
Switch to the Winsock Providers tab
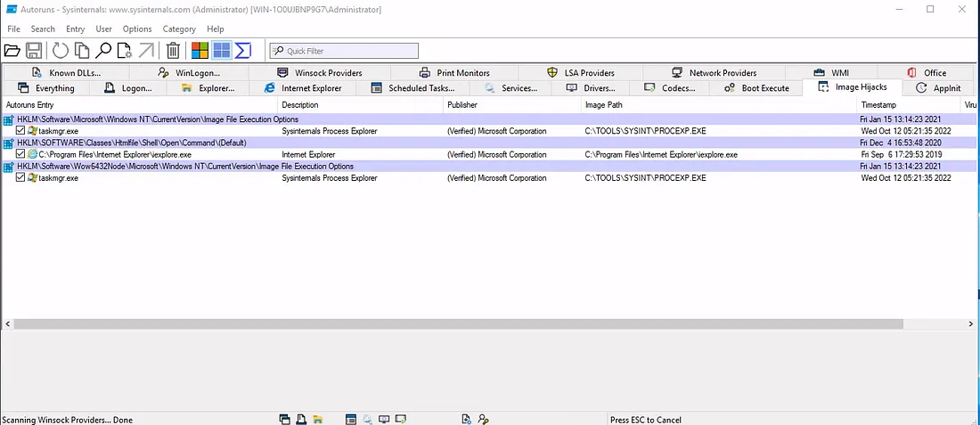pyautogui.click(x=319, y=72)
